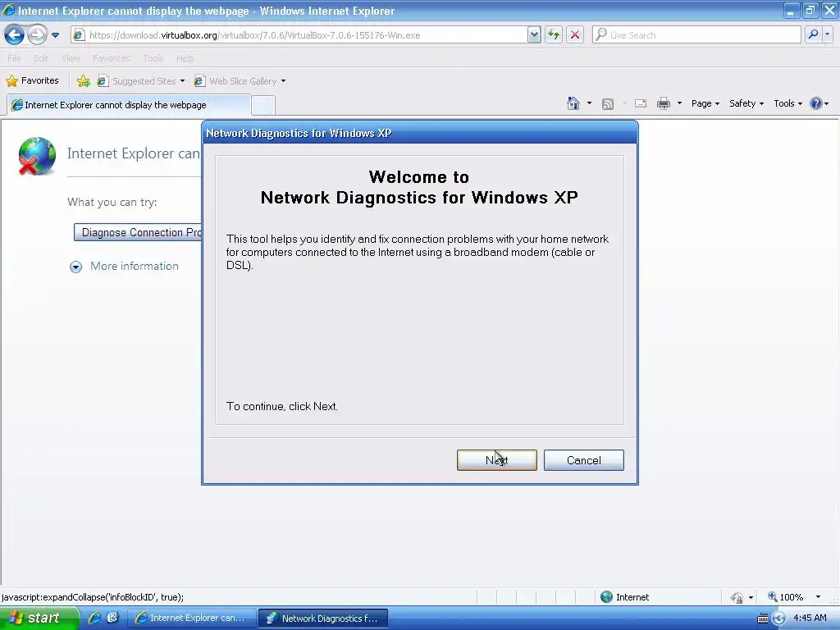Click the keyboard icon in system tray

(762, 619)
